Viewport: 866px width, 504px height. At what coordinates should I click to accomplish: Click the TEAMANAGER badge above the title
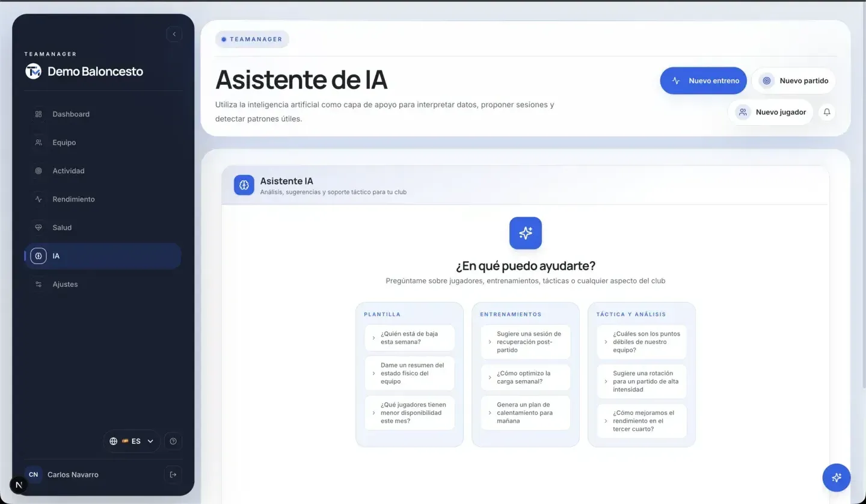click(x=252, y=39)
